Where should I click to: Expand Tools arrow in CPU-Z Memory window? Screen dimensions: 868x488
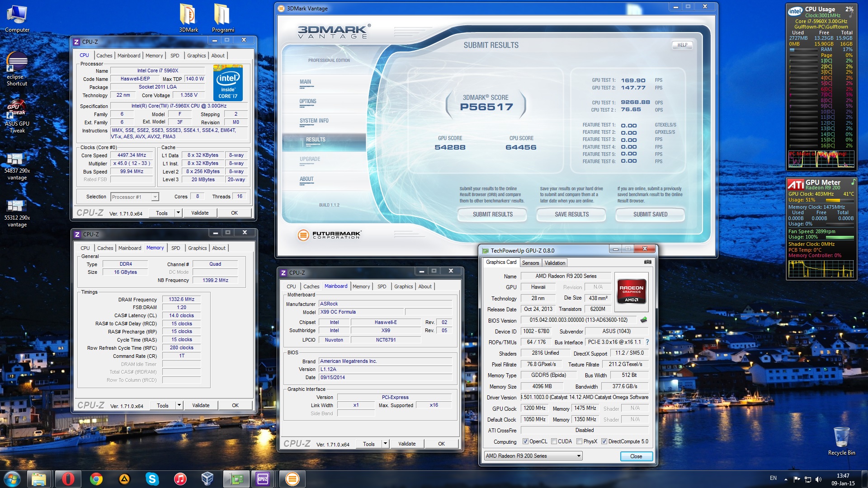coord(179,405)
